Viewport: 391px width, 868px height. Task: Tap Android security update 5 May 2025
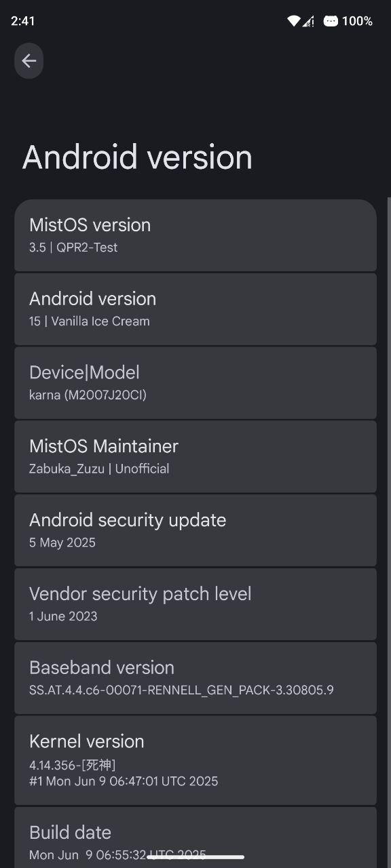(195, 530)
